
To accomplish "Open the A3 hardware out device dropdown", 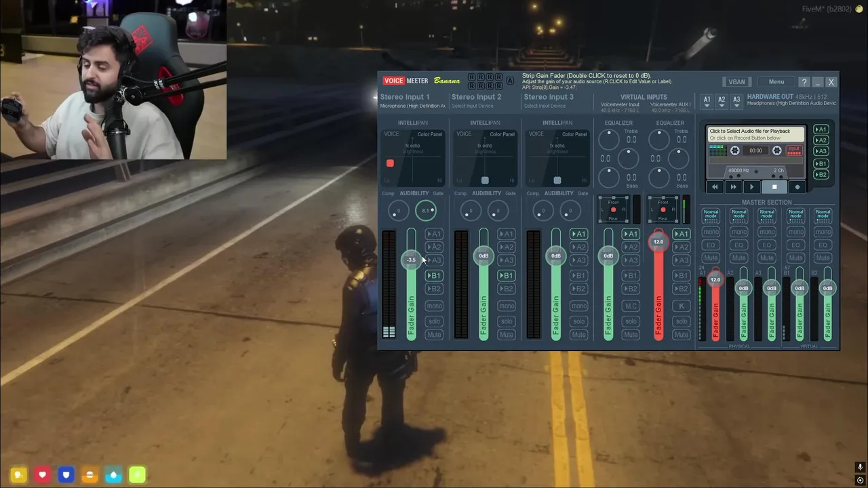I will pos(736,102).
